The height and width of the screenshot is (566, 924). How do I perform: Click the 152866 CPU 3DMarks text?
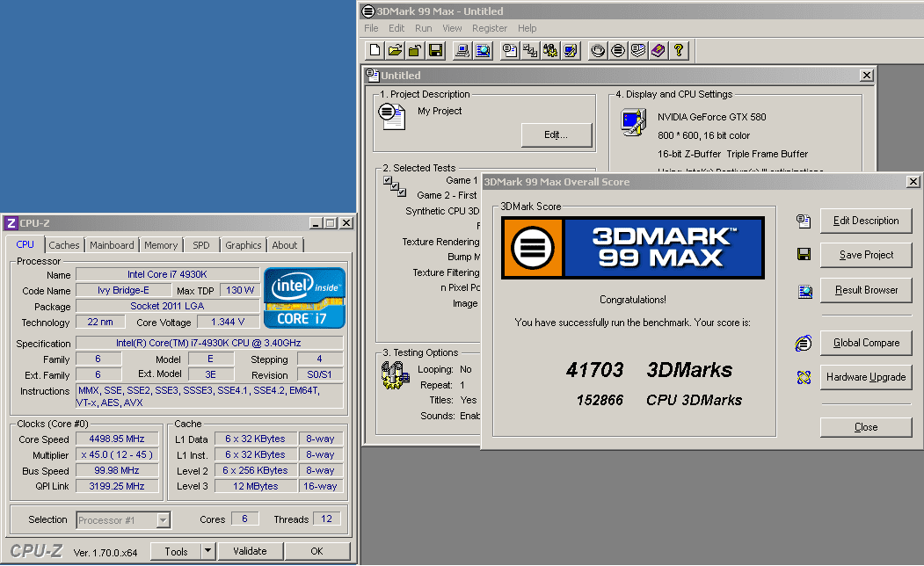pyautogui.click(x=658, y=400)
